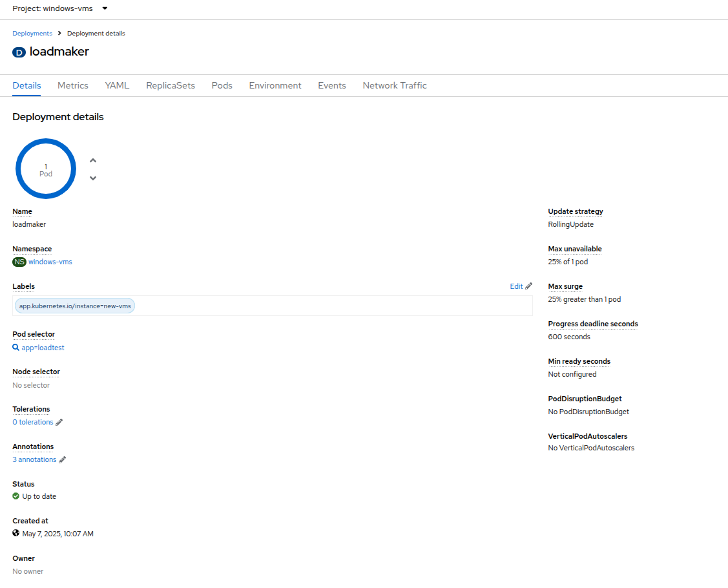Switch to the Metrics tab
Image resolution: width=728 pixels, height=588 pixels.
point(73,85)
